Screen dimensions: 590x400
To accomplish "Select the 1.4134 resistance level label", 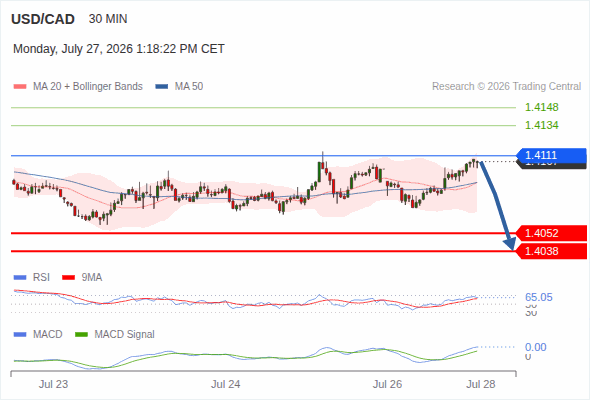I will tap(542, 125).
